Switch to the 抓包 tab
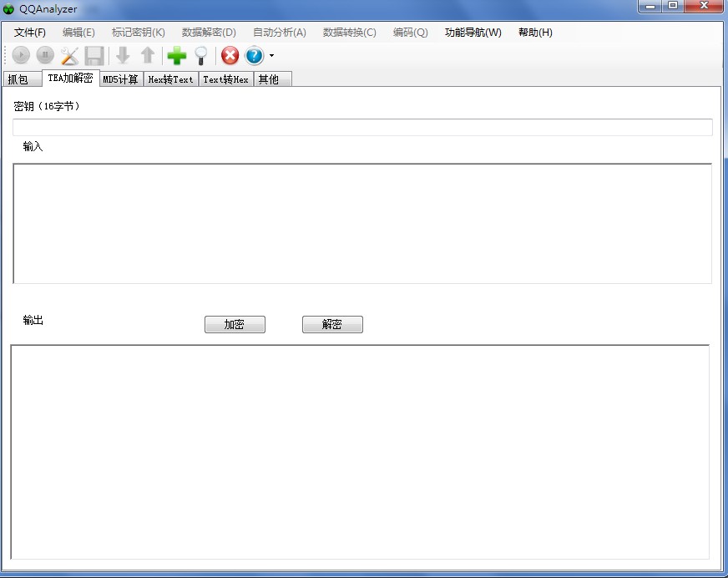 (18, 79)
